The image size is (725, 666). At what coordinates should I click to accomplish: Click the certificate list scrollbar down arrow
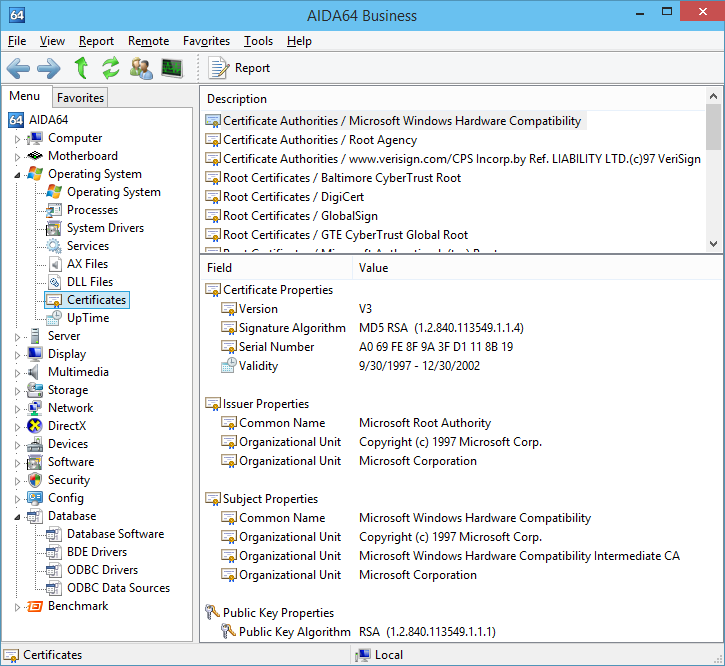coord(713,243)
